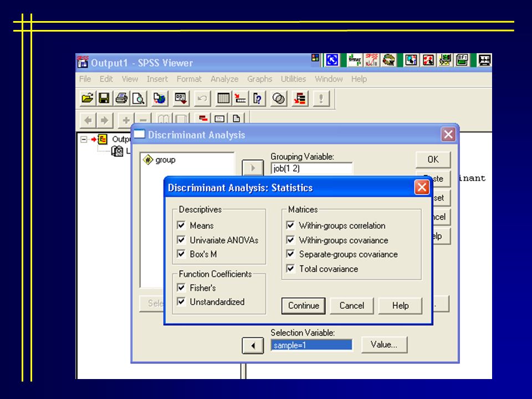Open the Insert menu
This screenshot has width=532, height=399.
(157, 79)
